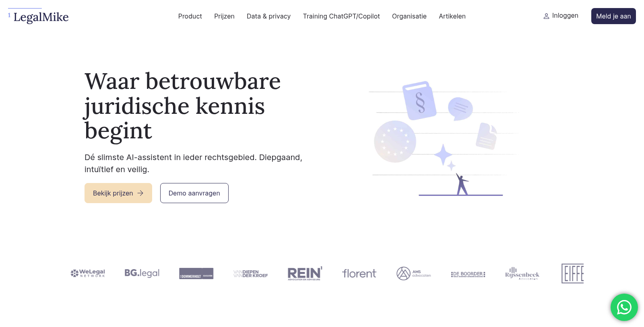Click the BG.legal logo

click(x=142, y=273)
